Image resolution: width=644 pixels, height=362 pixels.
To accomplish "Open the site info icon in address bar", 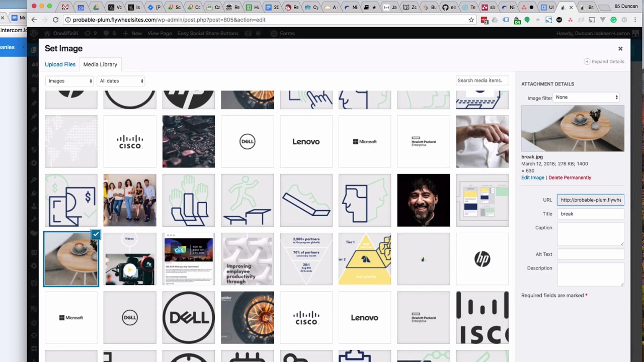I will click(68, 20).
